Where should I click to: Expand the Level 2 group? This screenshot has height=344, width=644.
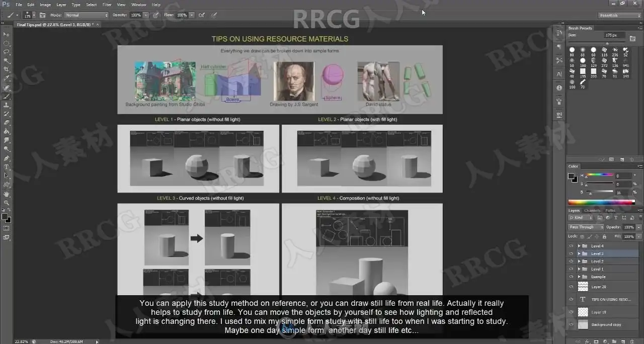[579, 262]
